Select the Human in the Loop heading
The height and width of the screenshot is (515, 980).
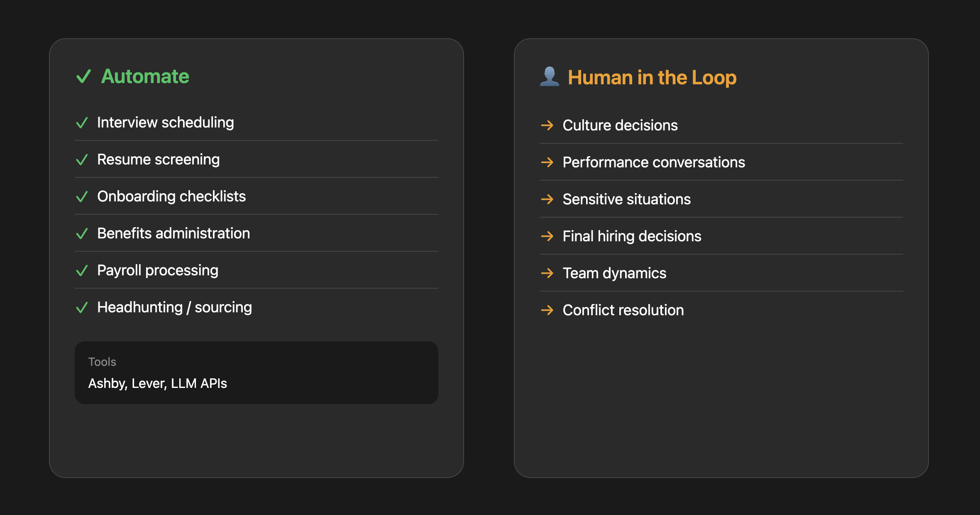(653, 77)
